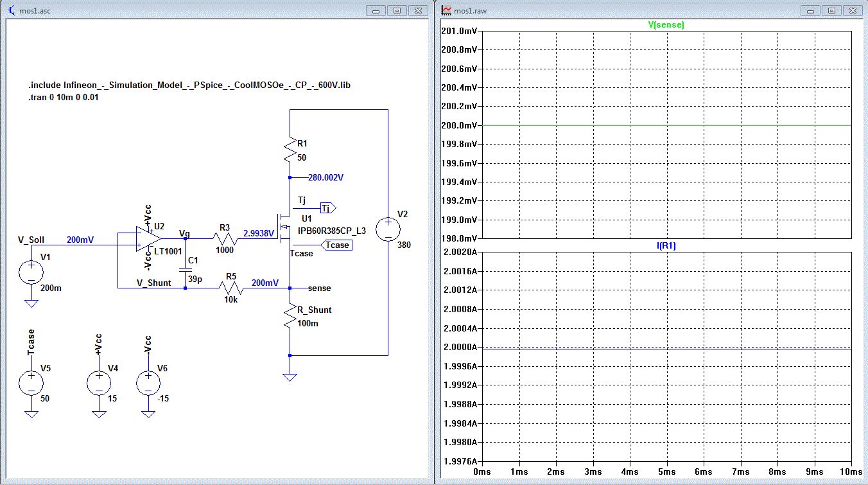The height and width of the screenshot is (485, 868).
Task: Click the Tj output flag
Action: tap(327, 207)
